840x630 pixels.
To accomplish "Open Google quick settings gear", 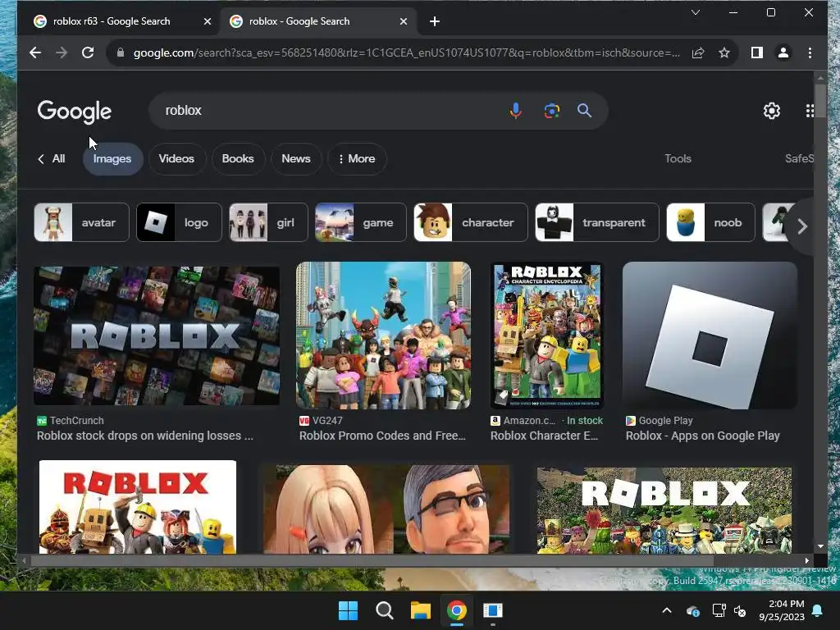I will (771, 111).
